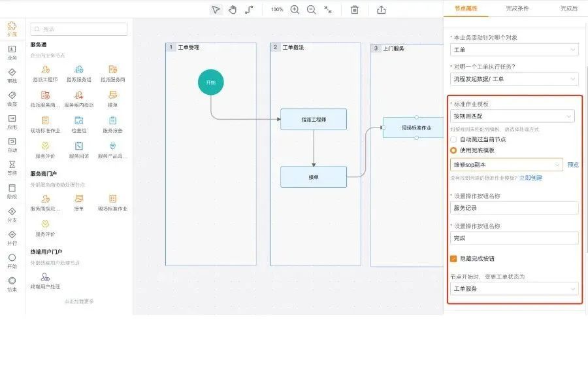Click the 预览 link beside template
The image size is (588, 391).
click(573, 165)
